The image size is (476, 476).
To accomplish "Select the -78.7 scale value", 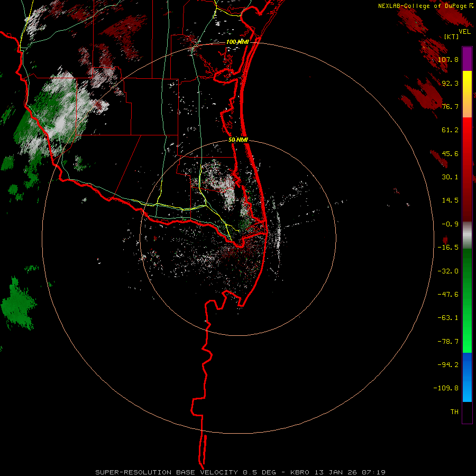I will pos(448,342).
